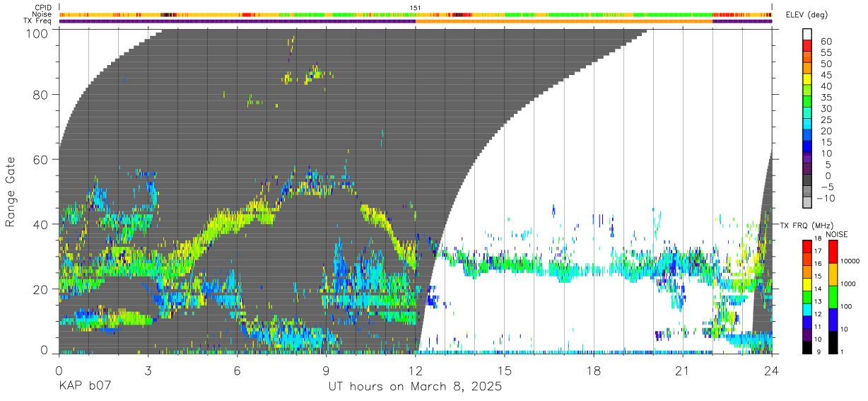Viewport: 868px width, 401px height.
Task: Click the red top swatch of noise colorbar
Action: pos(833,252)
